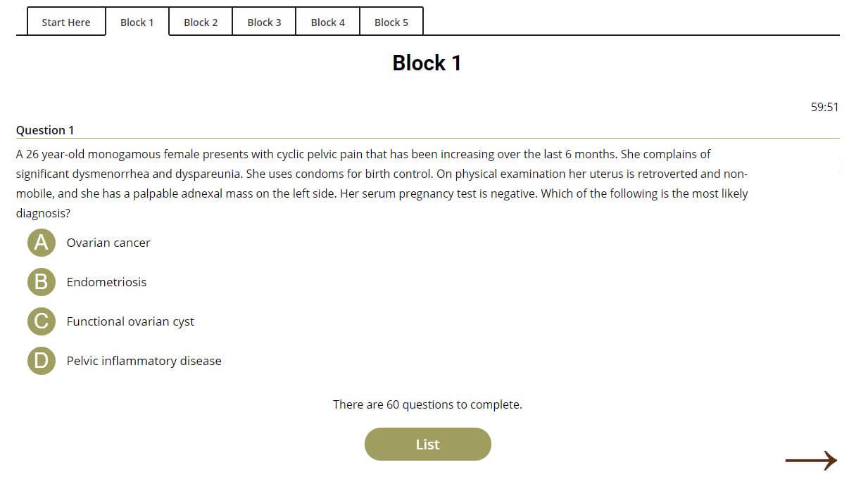Pick answer circle D

click(42, 361)
